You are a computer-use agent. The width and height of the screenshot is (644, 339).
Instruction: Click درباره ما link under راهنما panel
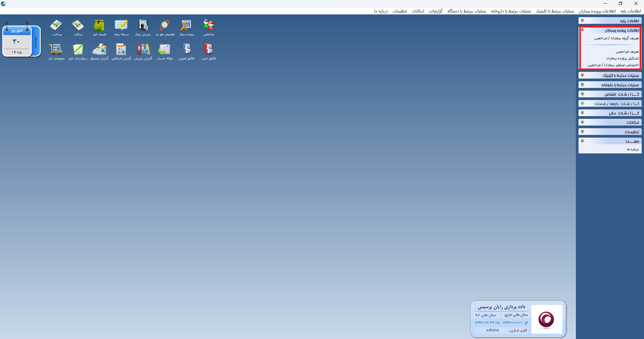[x=633, y=149]
